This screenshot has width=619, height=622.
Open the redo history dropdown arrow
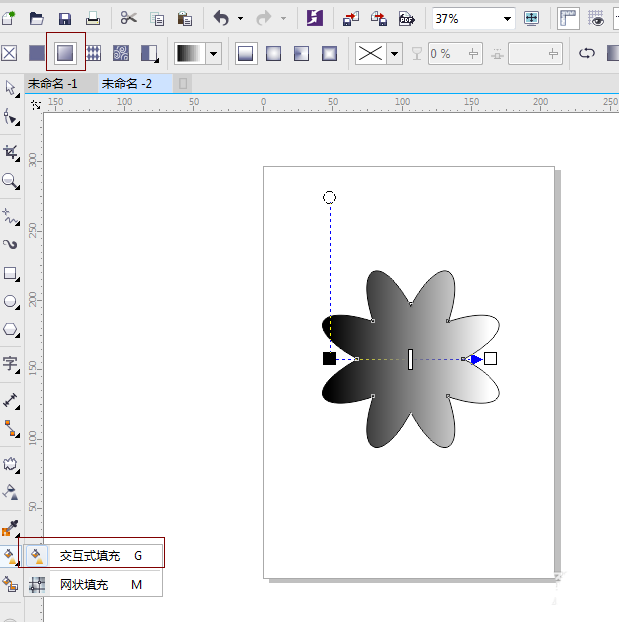click(283, 18)
